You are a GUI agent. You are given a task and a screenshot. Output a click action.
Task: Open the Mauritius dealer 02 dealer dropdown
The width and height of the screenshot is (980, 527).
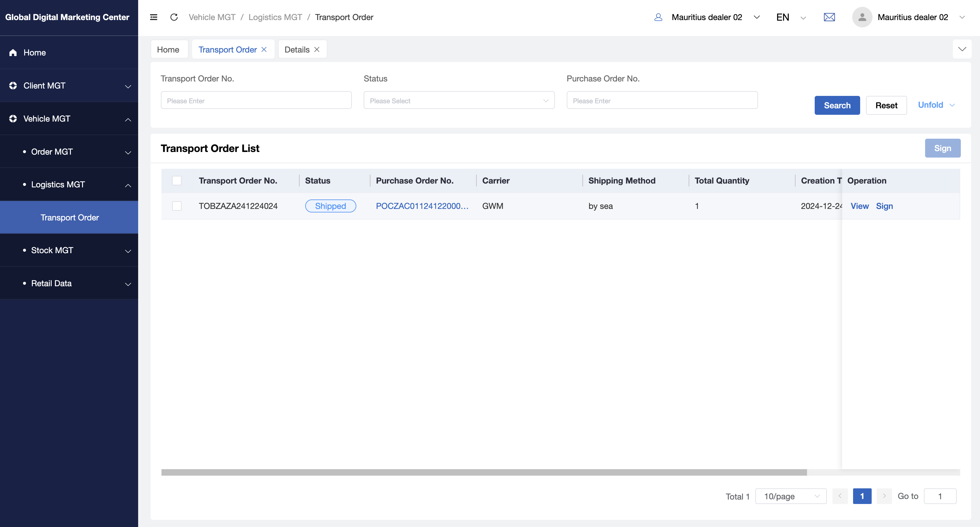(x=716, y=17)
